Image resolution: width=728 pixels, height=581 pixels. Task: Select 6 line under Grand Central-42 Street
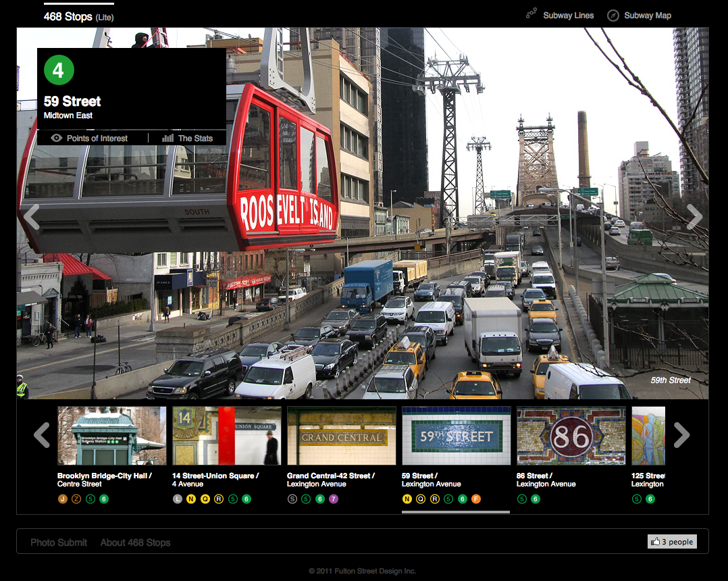[x=320, y=499]
